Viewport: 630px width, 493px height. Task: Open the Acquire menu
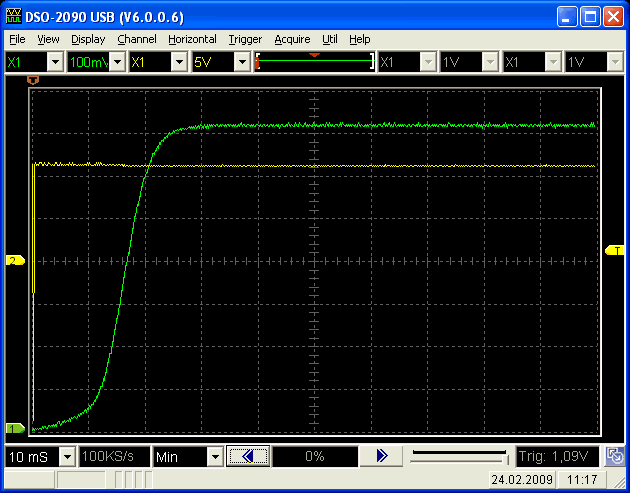tap(292, 39)
